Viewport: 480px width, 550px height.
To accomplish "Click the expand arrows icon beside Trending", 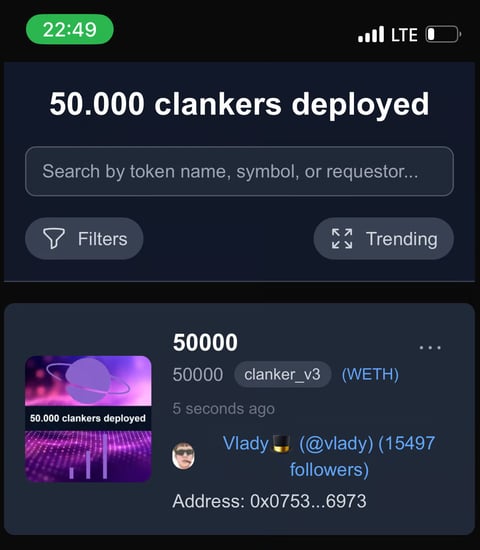I will [x=342, y=239].
